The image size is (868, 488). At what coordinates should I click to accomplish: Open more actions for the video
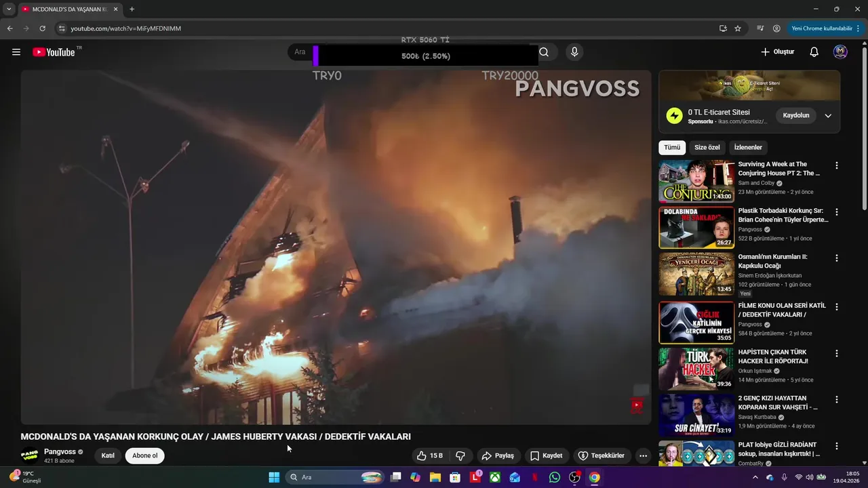643,455
